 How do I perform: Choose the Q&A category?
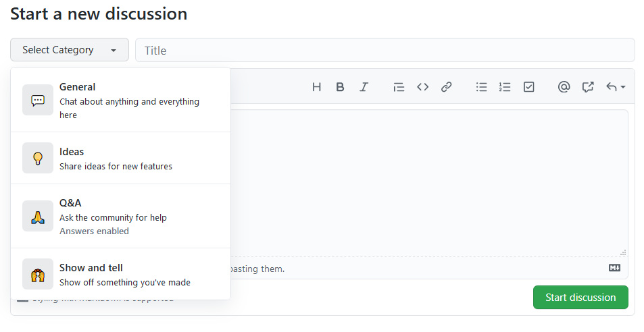(x=121, y=216)
